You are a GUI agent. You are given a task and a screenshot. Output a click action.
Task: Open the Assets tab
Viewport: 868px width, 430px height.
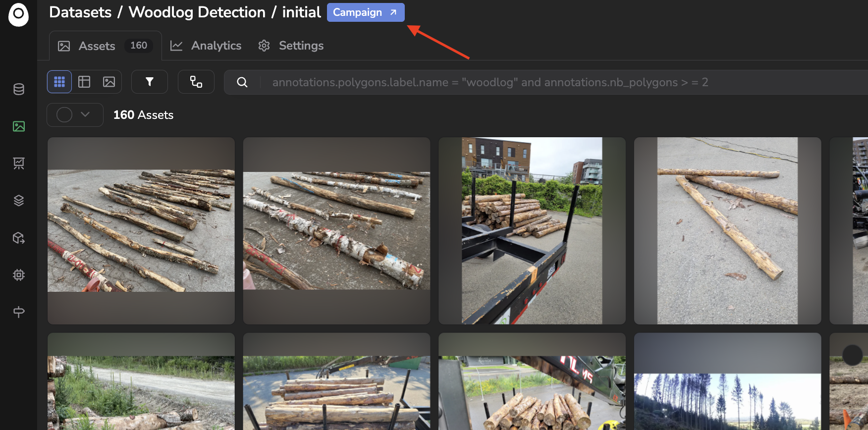coord(105,46)
